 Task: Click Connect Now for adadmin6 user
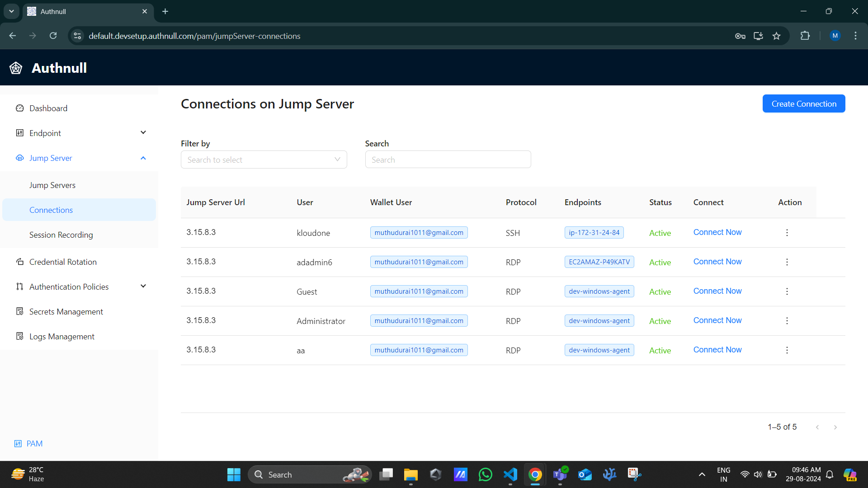coord(717,262)
